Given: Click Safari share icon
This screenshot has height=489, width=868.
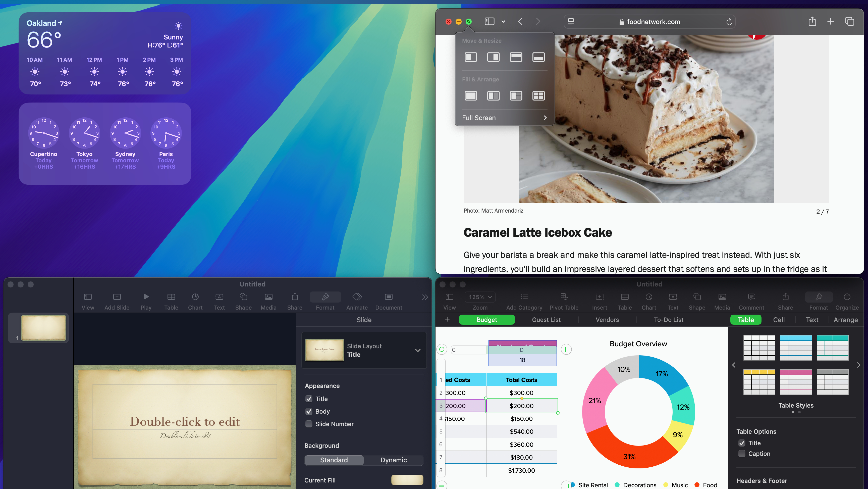Looking at the screenshot, I should click(812, 22).
